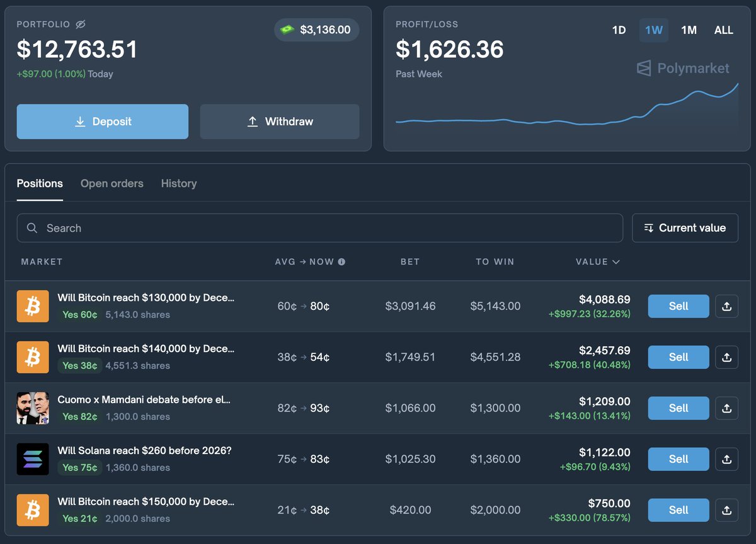Viewport: 756px width, 544px height.
Task: Open the Current value sort dropdown
Action: click(x=685, y=228)
